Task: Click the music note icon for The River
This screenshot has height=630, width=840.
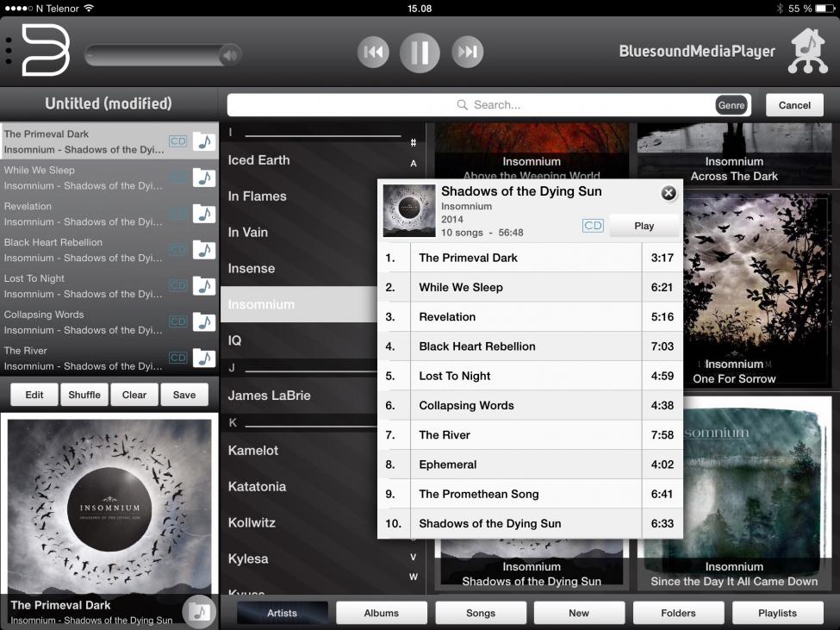Action: tap(204, 358)
